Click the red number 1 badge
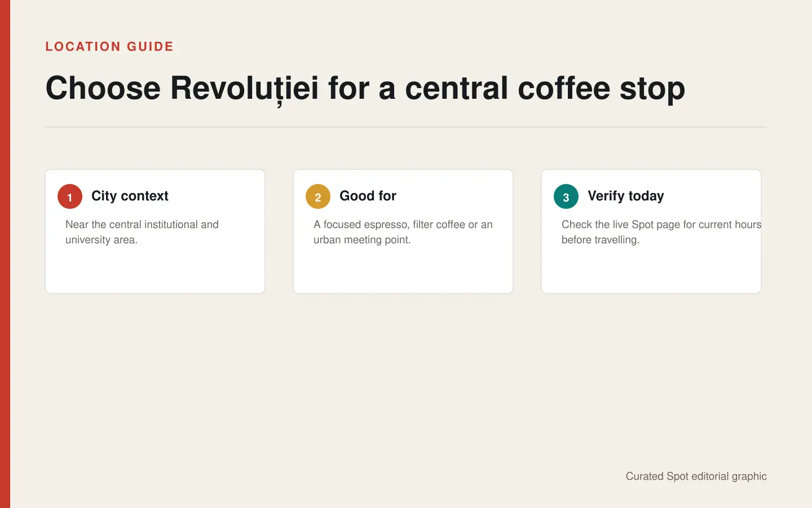 [x=70, y=196]
